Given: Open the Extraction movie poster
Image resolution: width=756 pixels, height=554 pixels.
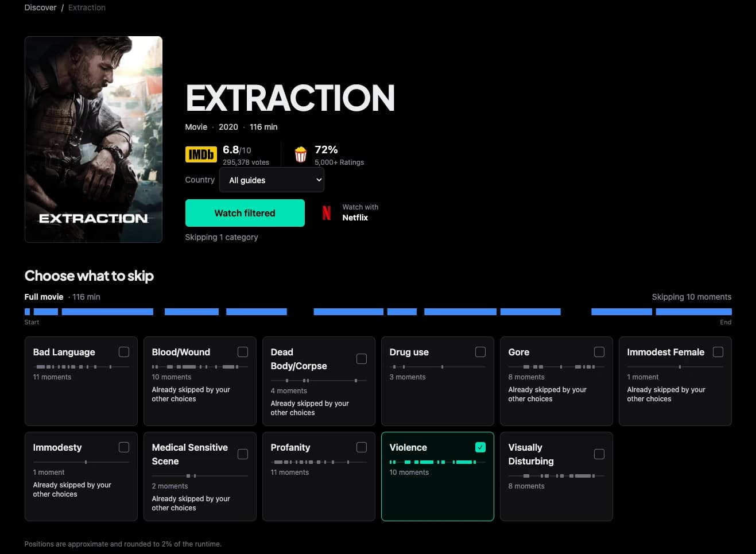Looking at the screenshot, I should pos(94,140).
